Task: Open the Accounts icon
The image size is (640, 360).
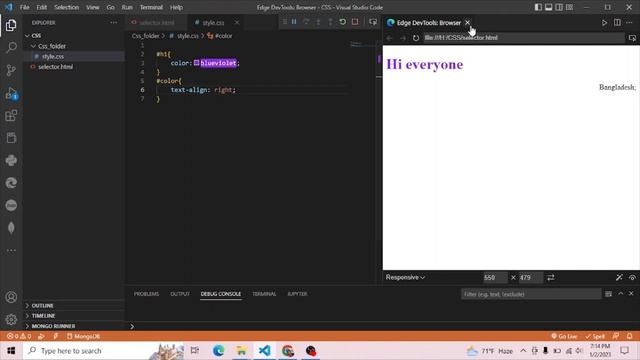Action: (x=11, y=297)
